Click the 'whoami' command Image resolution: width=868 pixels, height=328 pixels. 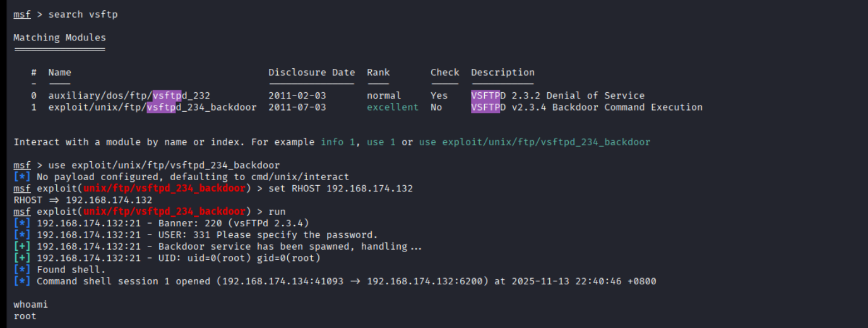(x=30, y=305)
